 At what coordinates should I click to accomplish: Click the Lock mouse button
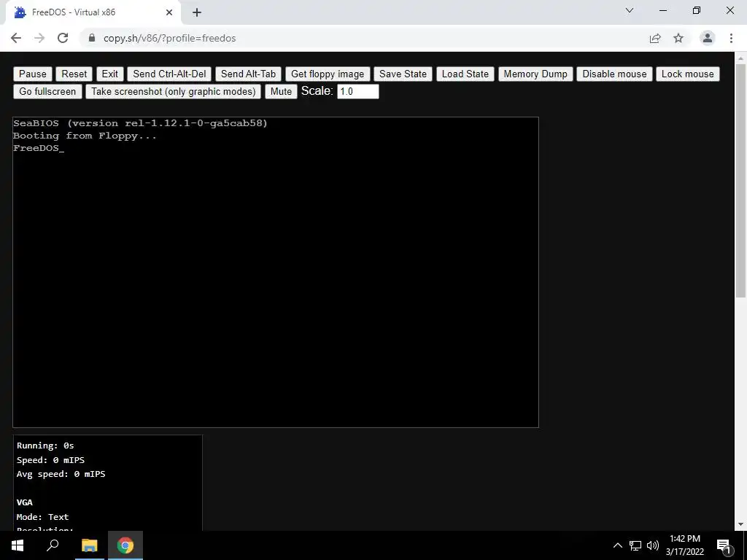pos(687,74)
